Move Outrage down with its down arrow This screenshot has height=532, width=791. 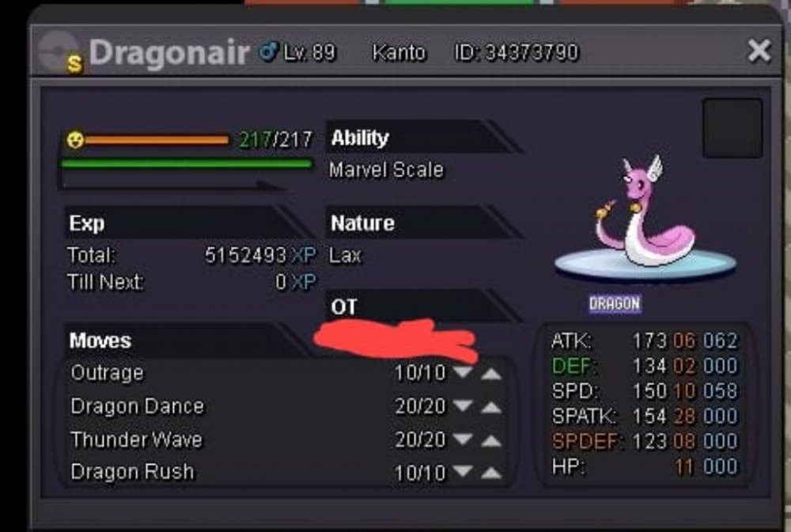(463, 372)
